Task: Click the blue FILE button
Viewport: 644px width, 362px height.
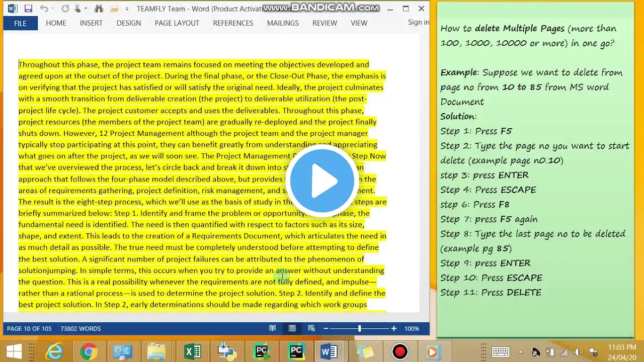Action: pyautogui.click(x=20, y=23)
